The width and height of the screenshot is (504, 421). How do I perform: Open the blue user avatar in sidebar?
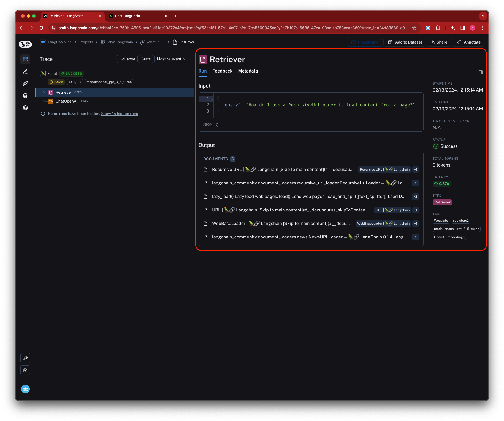25,389
